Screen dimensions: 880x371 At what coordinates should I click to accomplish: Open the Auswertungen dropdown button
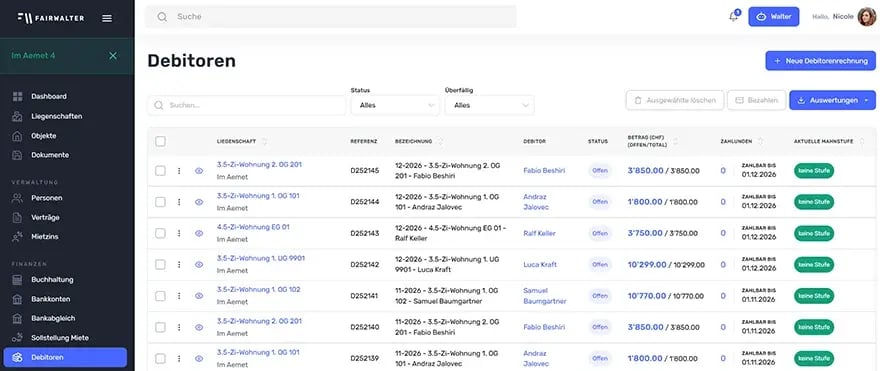pos(832,100)
